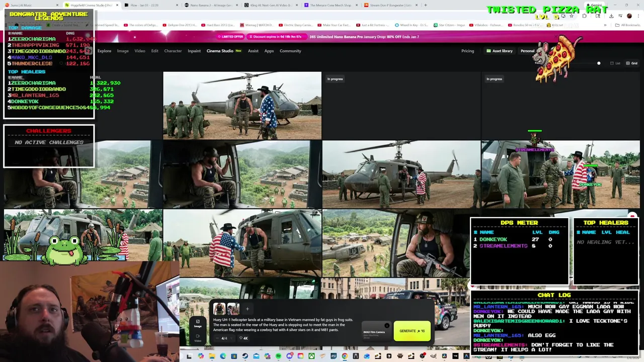
Task: Switch to Image mode in prompt panel
Action: [198, 324]
